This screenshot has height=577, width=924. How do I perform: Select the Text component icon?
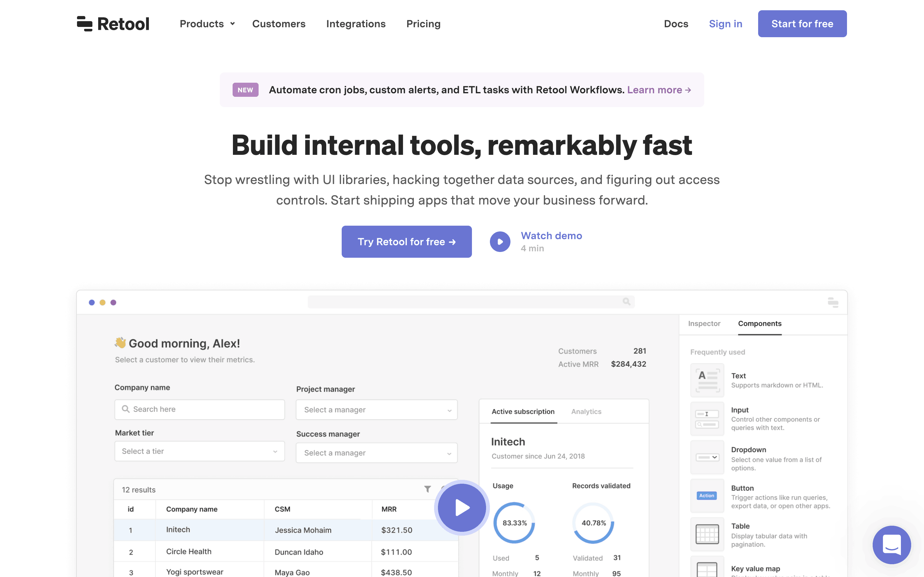(x=707, y=380)
